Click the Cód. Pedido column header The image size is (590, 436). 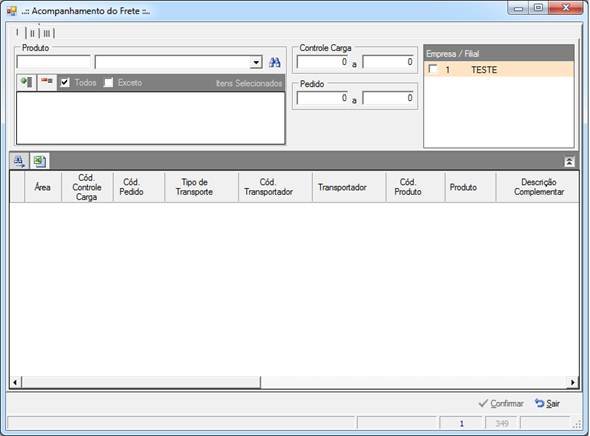pyautogui.click(x=138, y=187)
